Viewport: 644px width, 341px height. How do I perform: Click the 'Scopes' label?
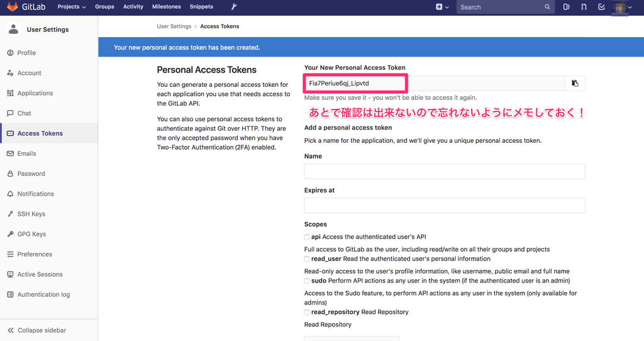click(316, 225)
